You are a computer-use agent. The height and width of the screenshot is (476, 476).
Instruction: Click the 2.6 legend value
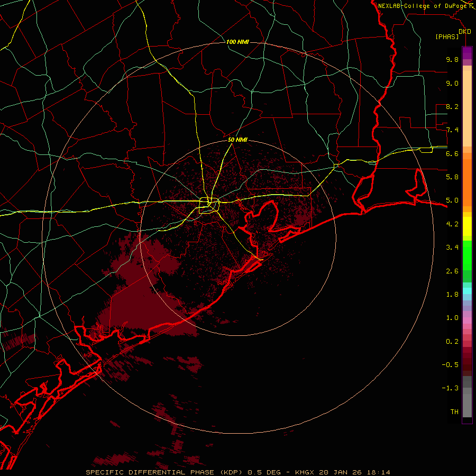(x=452, y=271)
